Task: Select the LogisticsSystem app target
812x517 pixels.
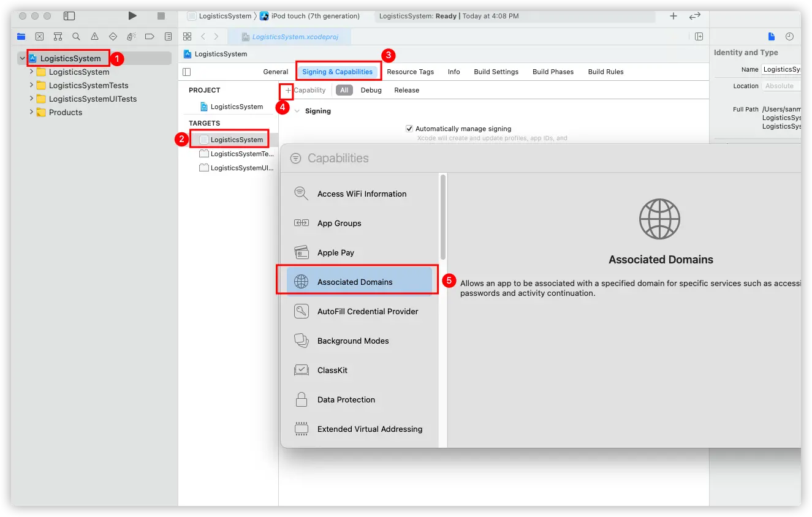Action: 233,140
